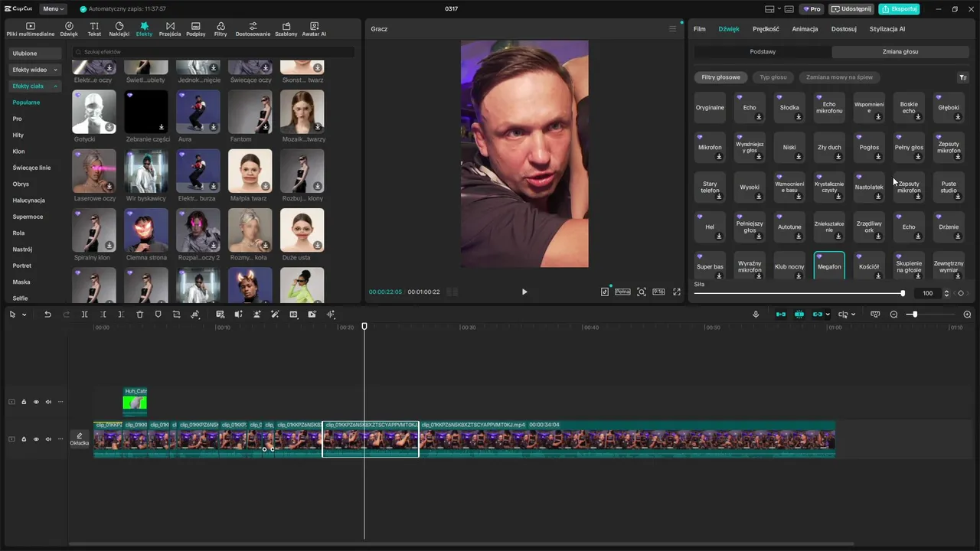Open the Awatar AI panel
980x551 pixels.
coord(314,29)
